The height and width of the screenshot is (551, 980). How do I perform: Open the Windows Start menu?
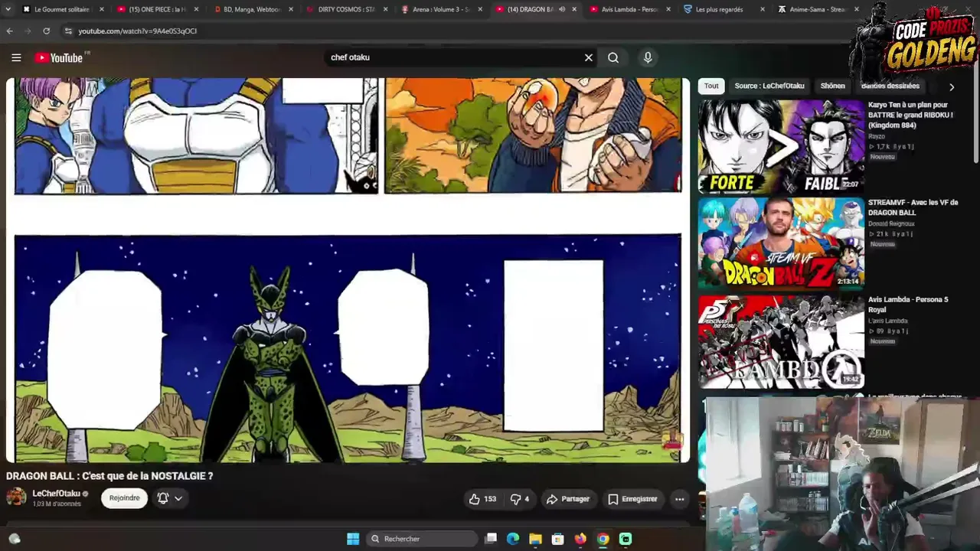[x=353, y=539]
